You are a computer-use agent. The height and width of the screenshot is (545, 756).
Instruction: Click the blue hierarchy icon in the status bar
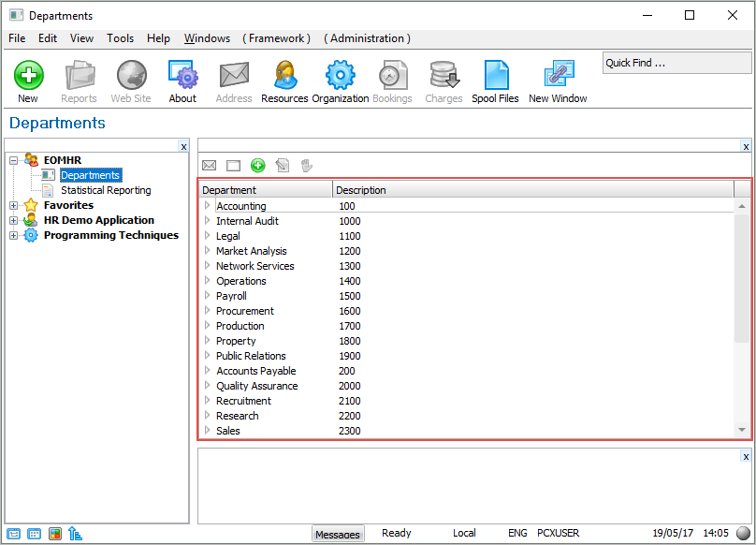[75, 534]
